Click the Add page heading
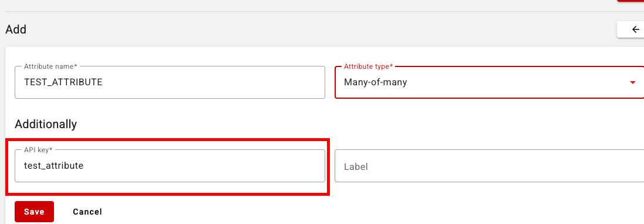The image size is (644, 224). point(16,29)
